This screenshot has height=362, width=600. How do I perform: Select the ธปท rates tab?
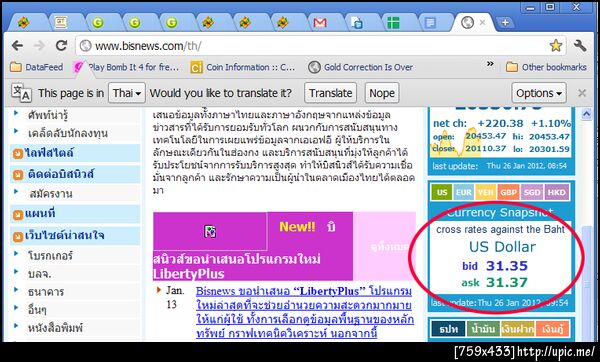(x=448, y=329)
